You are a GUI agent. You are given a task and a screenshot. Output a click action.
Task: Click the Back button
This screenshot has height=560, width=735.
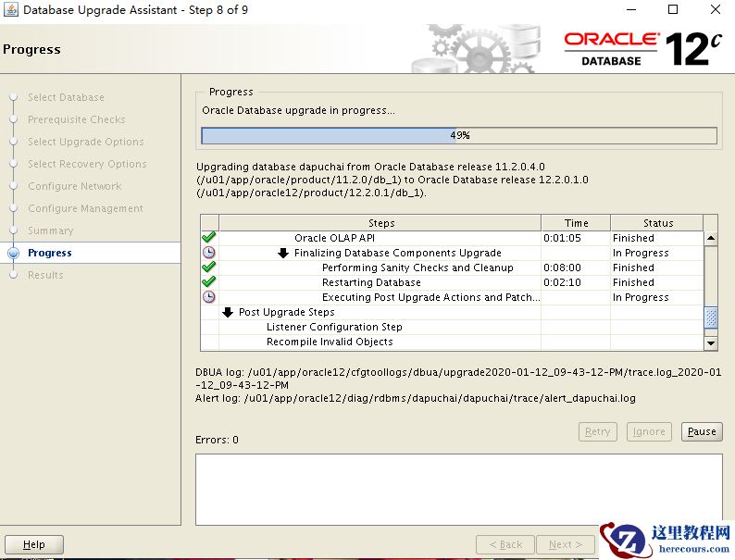tap(505, 544)
